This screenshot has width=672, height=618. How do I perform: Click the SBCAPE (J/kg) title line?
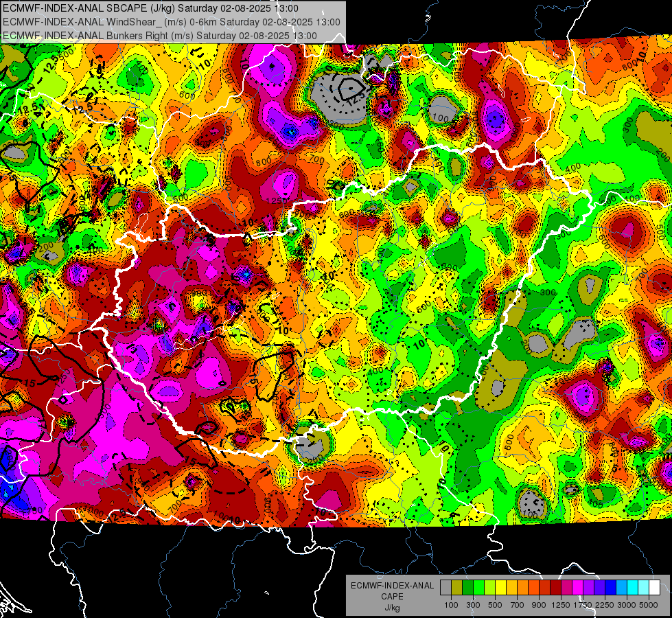pyautogui.click(x=150, y=8)
